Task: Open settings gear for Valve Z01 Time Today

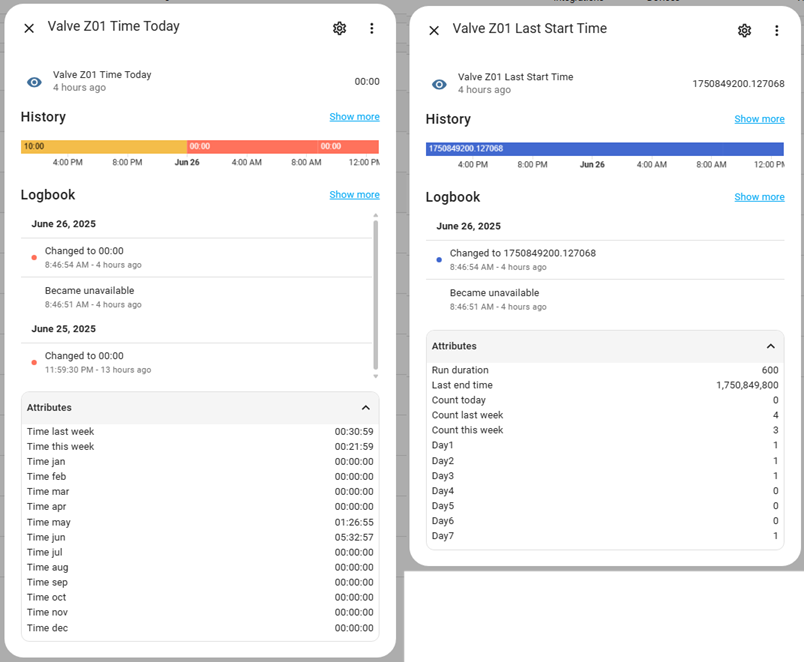Action: click(x=339, y=29)
